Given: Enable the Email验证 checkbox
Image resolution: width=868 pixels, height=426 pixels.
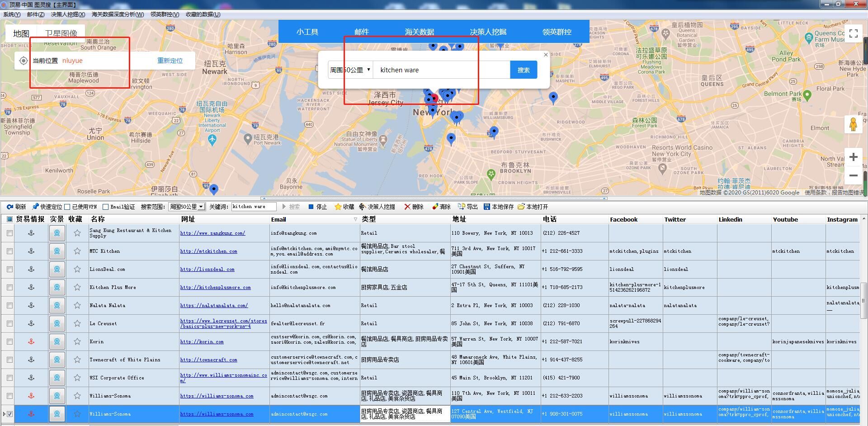Looking at the screenshot, I should point(105,207).
